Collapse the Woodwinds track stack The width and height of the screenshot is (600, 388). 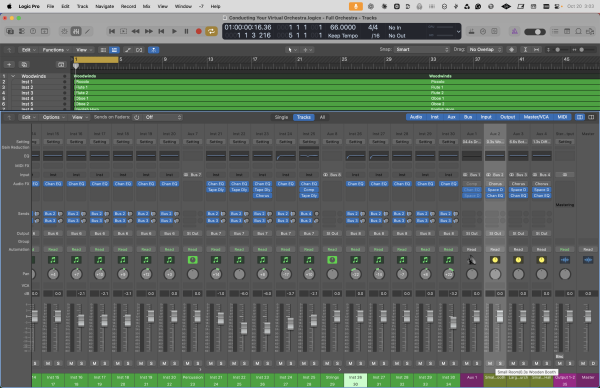pyautogui.click(x=13, y=76)
